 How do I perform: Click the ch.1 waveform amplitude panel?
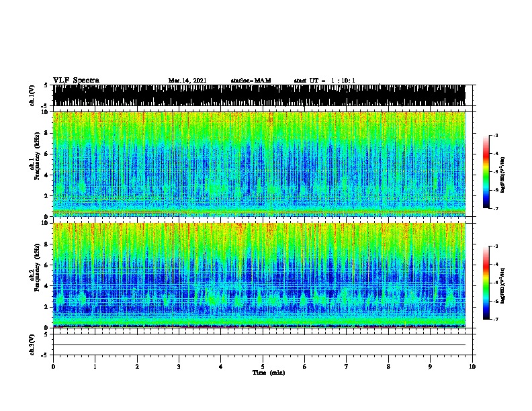click(259, 95)
